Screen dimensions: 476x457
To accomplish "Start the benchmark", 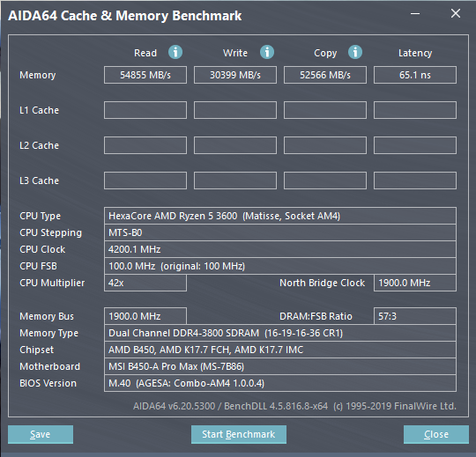I will [x=239, y=434].
